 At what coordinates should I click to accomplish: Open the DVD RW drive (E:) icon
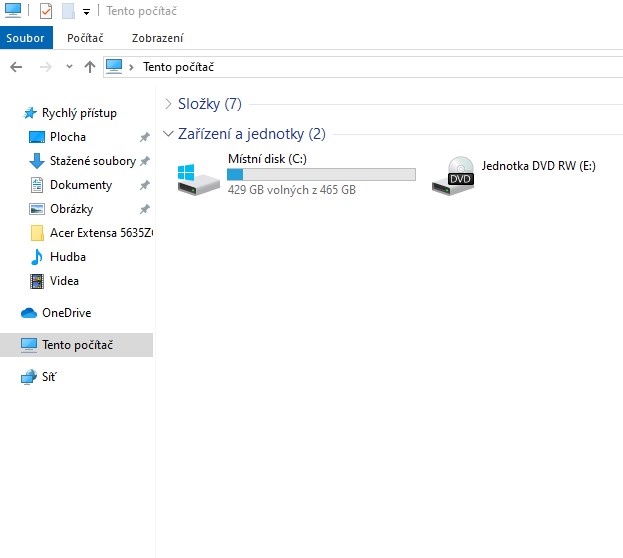click(x=454, y=175)
